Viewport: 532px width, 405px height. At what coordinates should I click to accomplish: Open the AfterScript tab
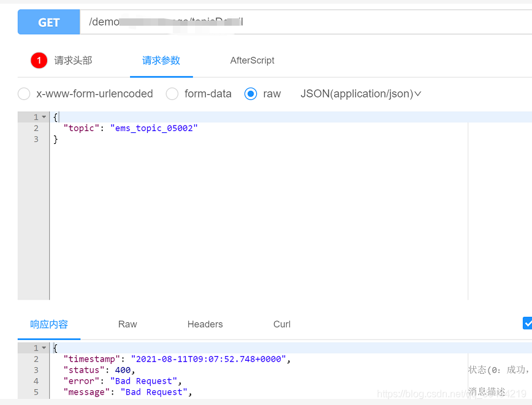252,61
